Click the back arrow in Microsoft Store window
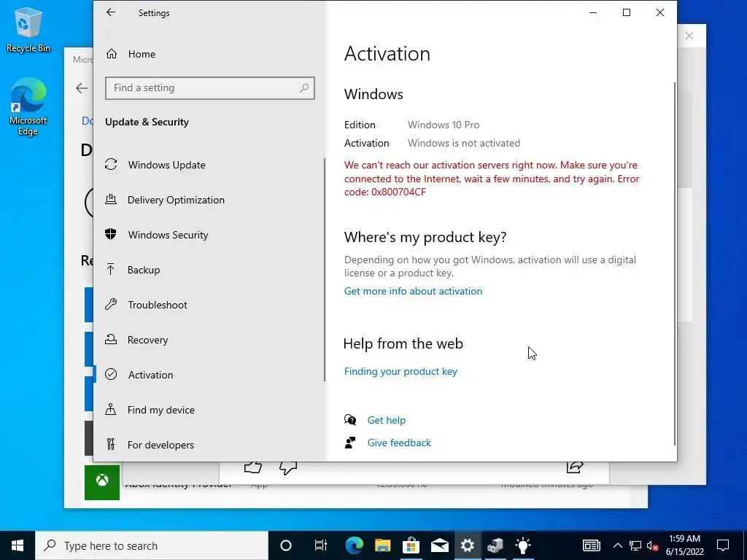 click(x=82, y=88)
